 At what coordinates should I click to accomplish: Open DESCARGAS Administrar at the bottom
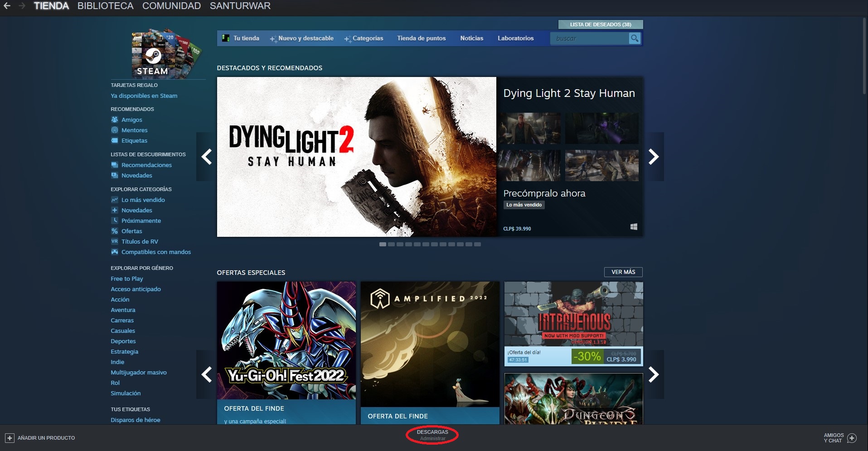(432, 435)
